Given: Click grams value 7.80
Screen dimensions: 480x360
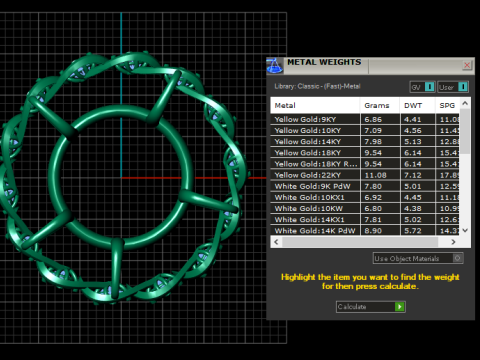Looking at the screenshot, I should click(373, 186).
